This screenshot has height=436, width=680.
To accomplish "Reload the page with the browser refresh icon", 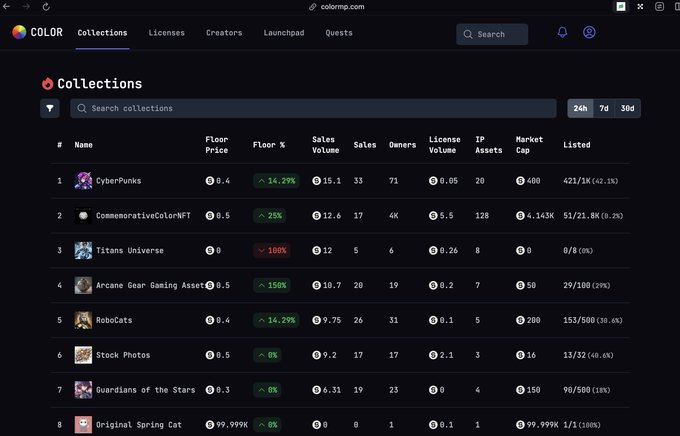I will click(46, 6).
